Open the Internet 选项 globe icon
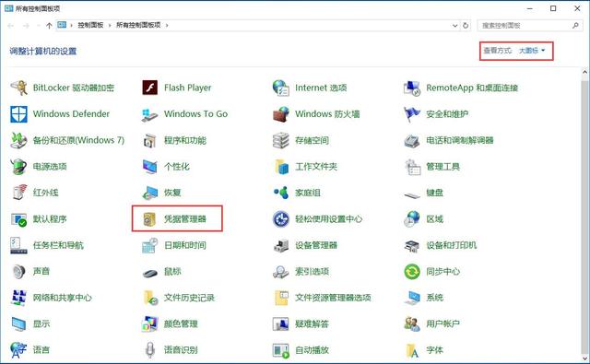 pos(280,88)
